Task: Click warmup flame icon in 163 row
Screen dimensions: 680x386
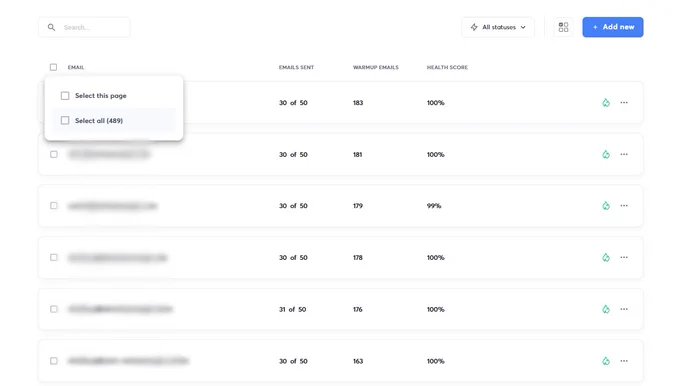Action: point(606,361)
